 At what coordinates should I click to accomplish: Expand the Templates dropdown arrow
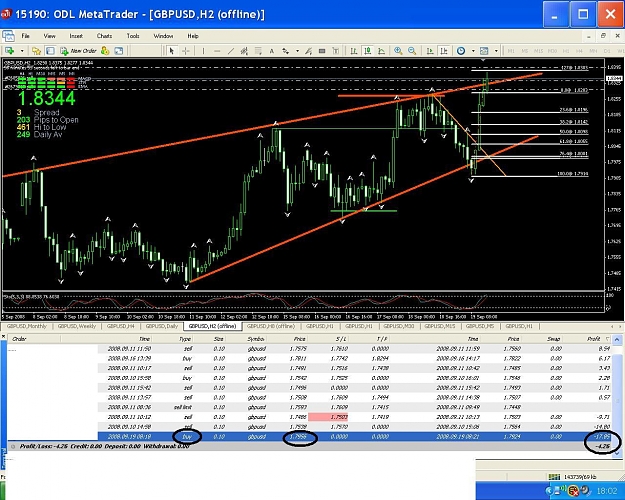pos(496,51)
